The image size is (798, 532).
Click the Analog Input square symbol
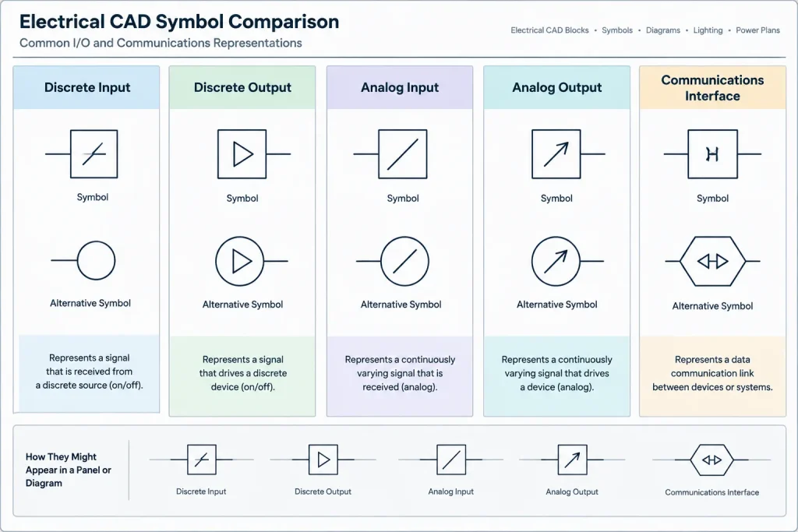[403, 153]
